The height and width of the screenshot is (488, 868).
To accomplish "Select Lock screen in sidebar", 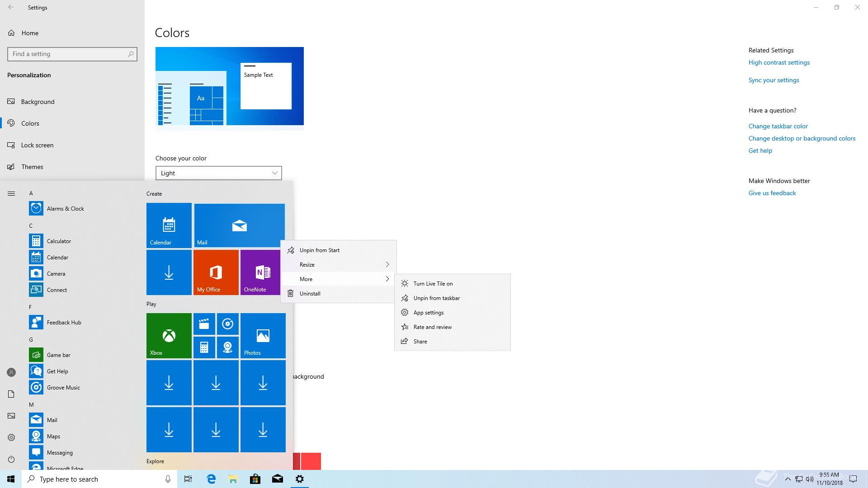I will 72,145.
